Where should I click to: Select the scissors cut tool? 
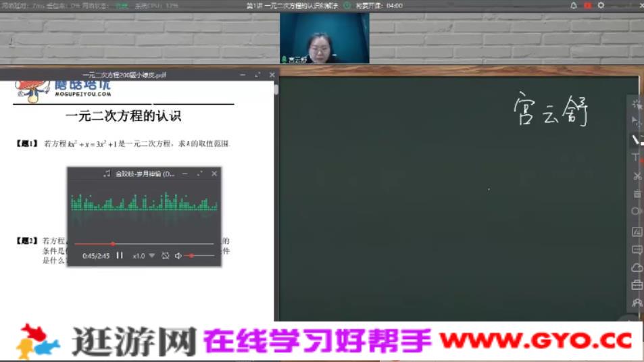coord(637,176)
